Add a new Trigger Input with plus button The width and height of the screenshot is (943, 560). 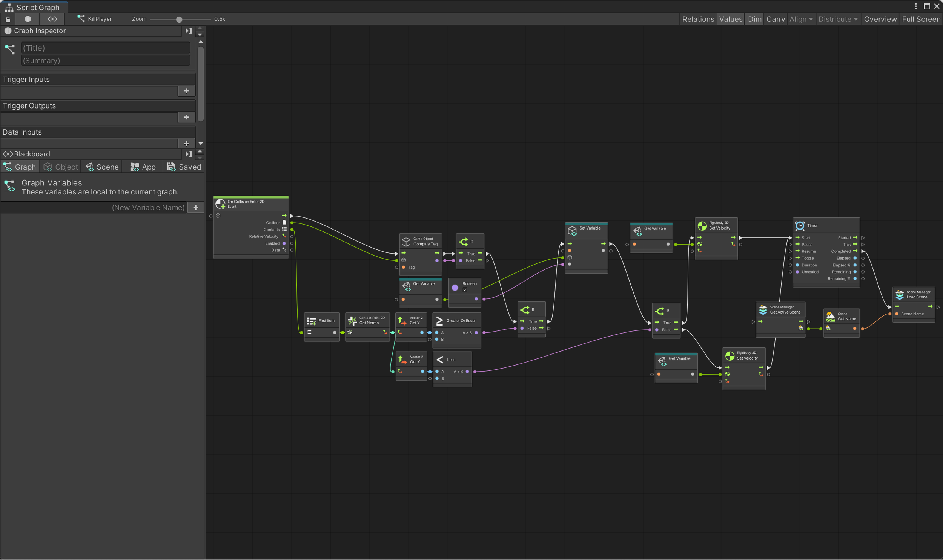[187, 90]
